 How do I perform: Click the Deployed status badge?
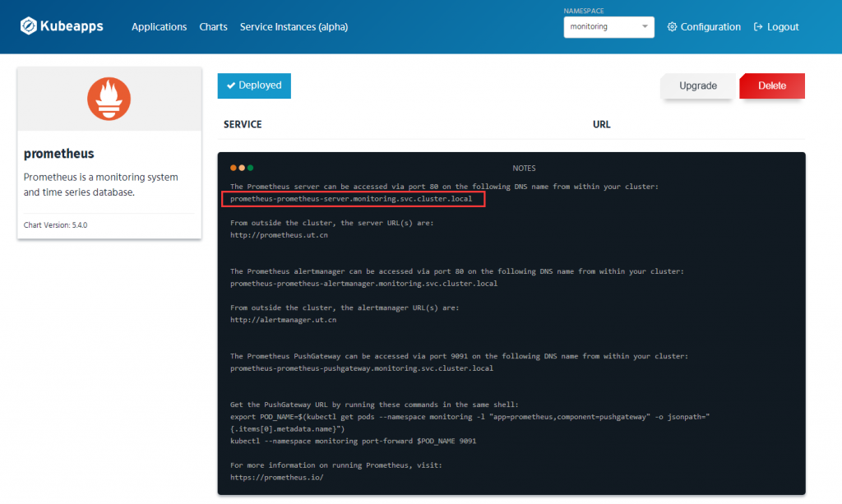click(254, 86)
